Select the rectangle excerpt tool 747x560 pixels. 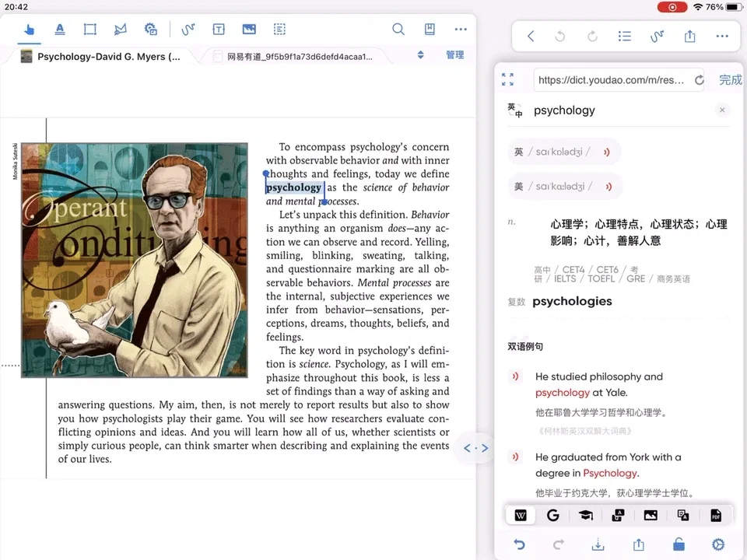click(90, 30)
